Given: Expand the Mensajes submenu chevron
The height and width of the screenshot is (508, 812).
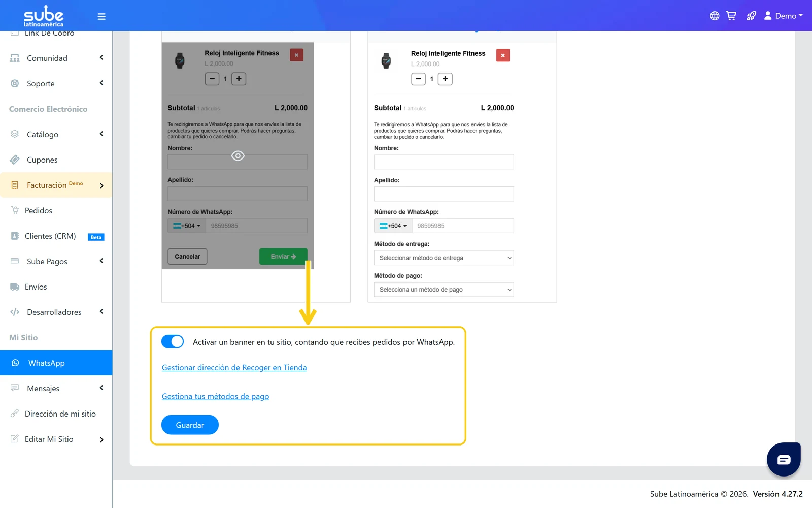Looking at the screenshot, I should click(x=101, y=388).
